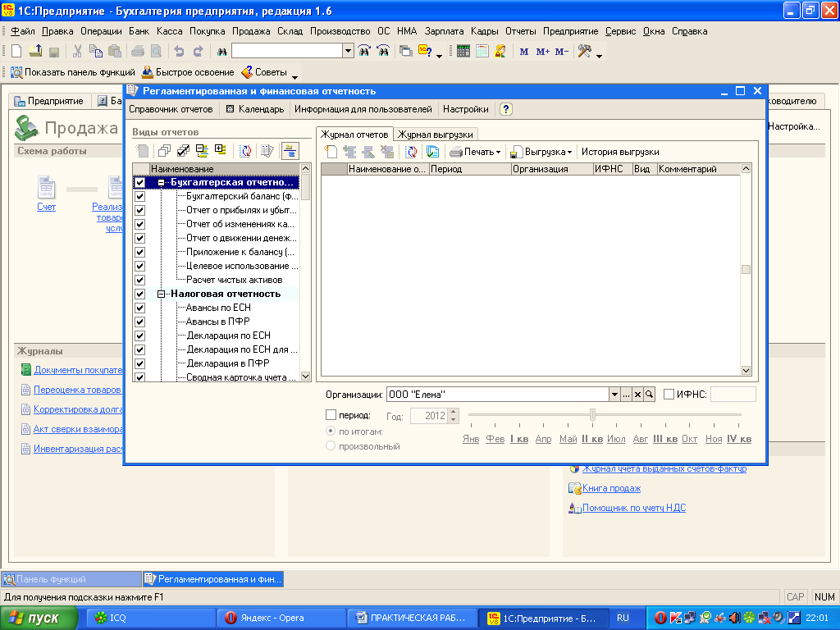This screenshot has height=630, width=840.
Task: Toggle hierarchical view icon in report types toolbar
Action: tap(290, 151)
